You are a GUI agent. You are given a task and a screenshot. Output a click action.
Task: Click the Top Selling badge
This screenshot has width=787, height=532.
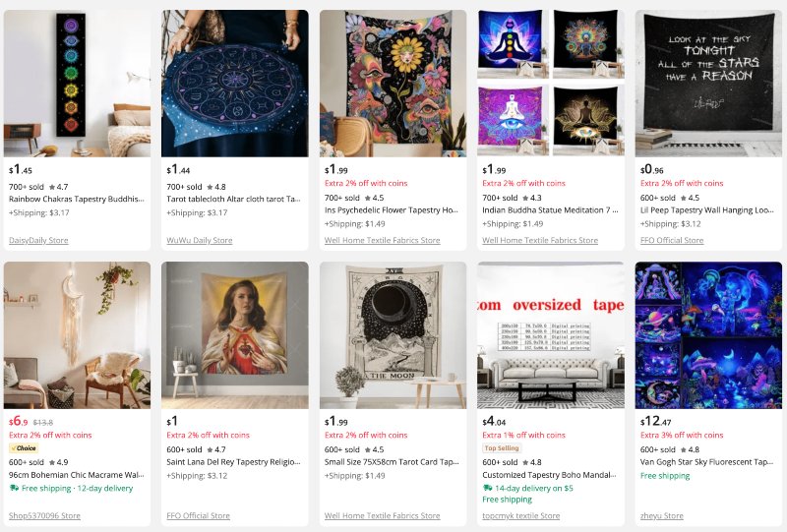coord(501,447)
